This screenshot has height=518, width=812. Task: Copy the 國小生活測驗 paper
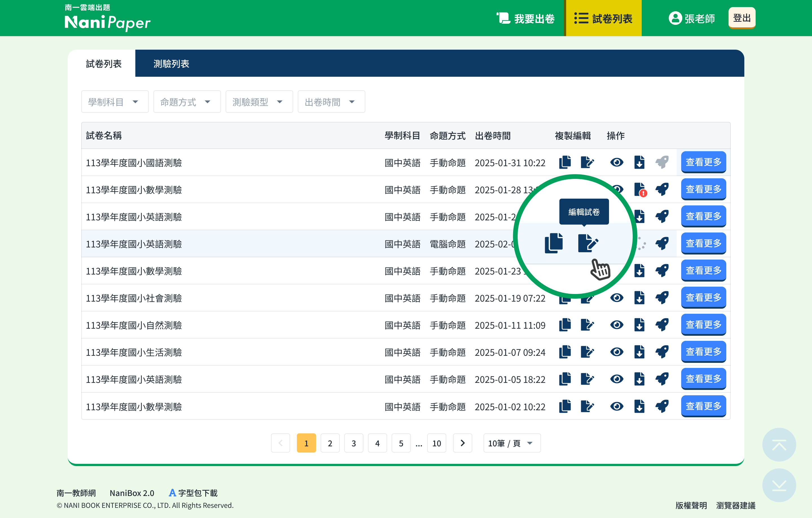(565, 352)
